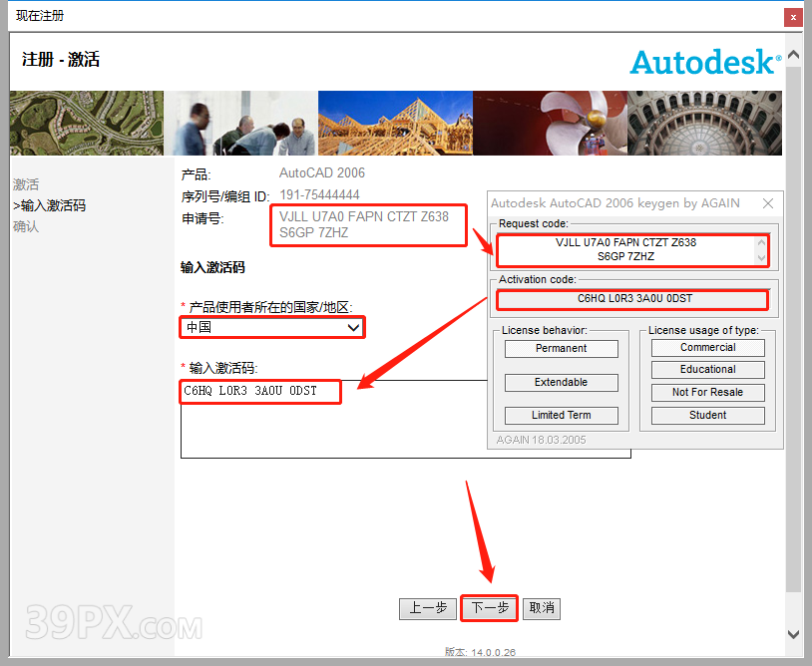Select Permanent license behavior in keygen
This screenshot has height=666, width=812.
[x=561, y=348]
